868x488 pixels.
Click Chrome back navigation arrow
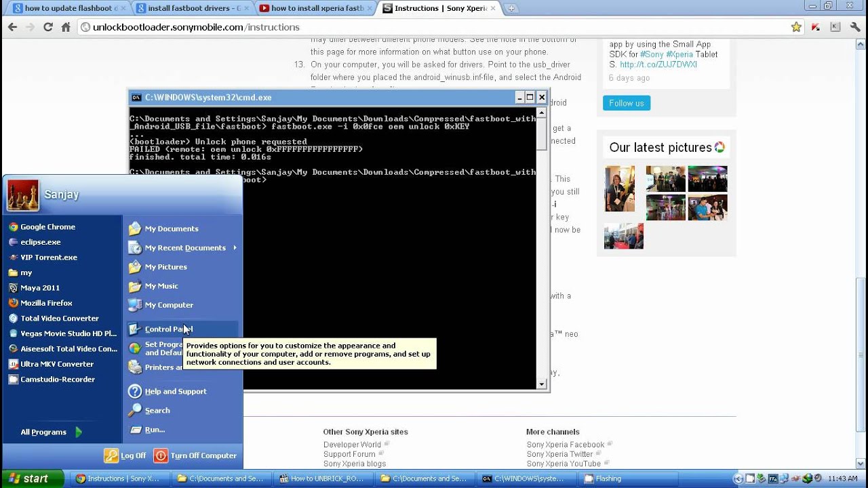click(12, 27)
